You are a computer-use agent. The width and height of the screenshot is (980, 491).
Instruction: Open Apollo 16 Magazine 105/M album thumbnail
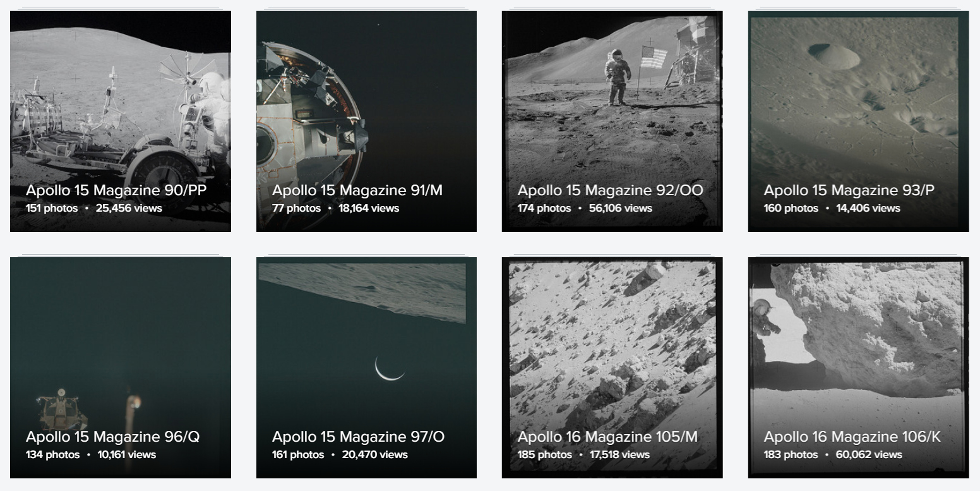coord(612,368)
